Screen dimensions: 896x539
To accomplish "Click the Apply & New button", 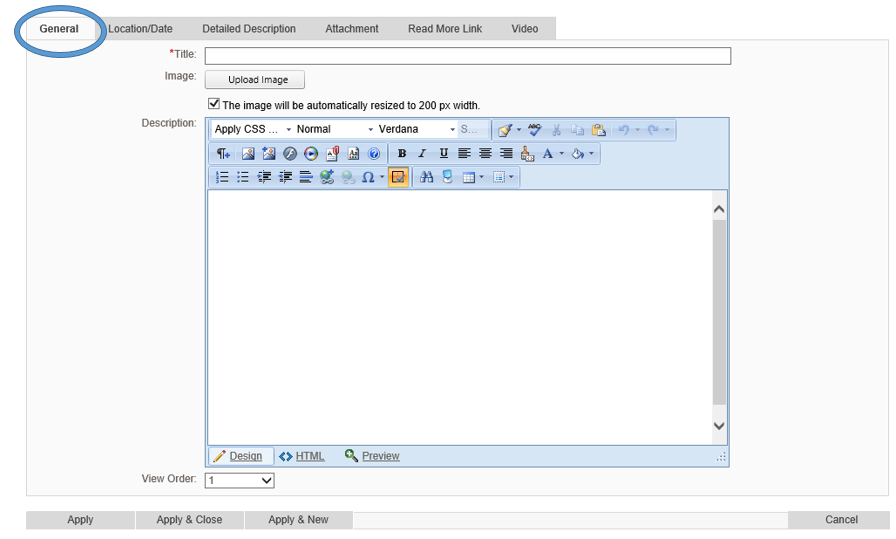I will tap(299, 520).
